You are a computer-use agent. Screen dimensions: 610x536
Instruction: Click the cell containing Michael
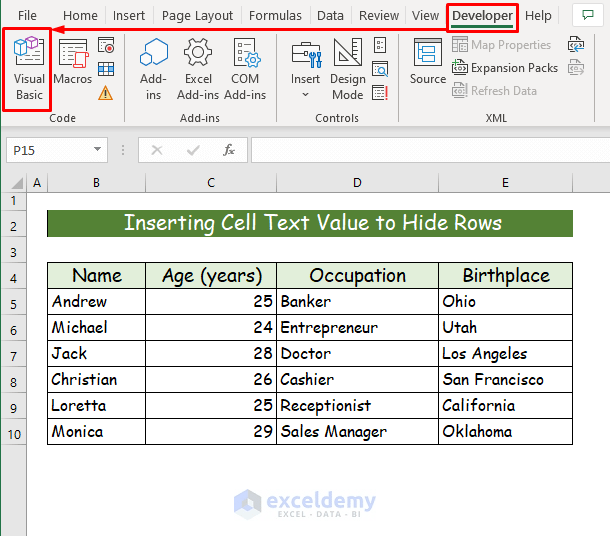click(96, 328)
